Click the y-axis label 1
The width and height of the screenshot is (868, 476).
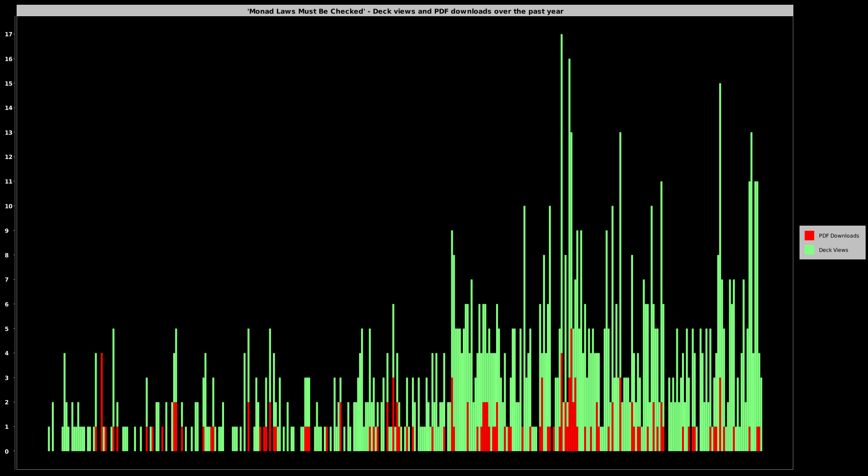tap(7, 426)
